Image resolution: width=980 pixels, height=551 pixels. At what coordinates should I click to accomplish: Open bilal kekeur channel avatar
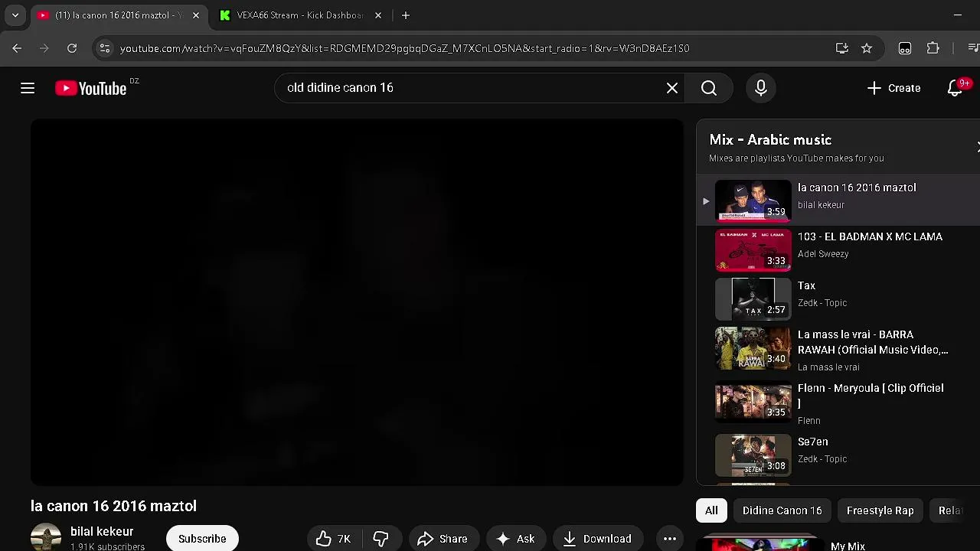[x=46, y=538]
